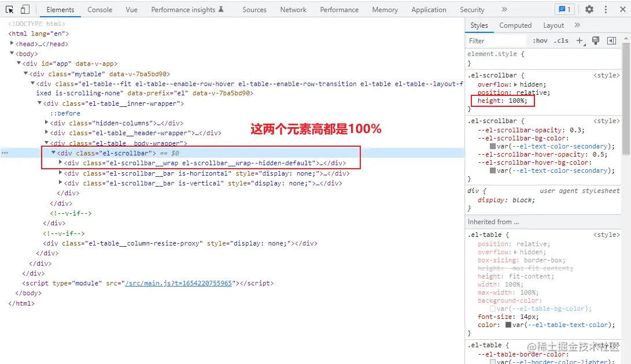
Task: Click the rendering emulation paintbrush icon
Action: click(596, 40)
